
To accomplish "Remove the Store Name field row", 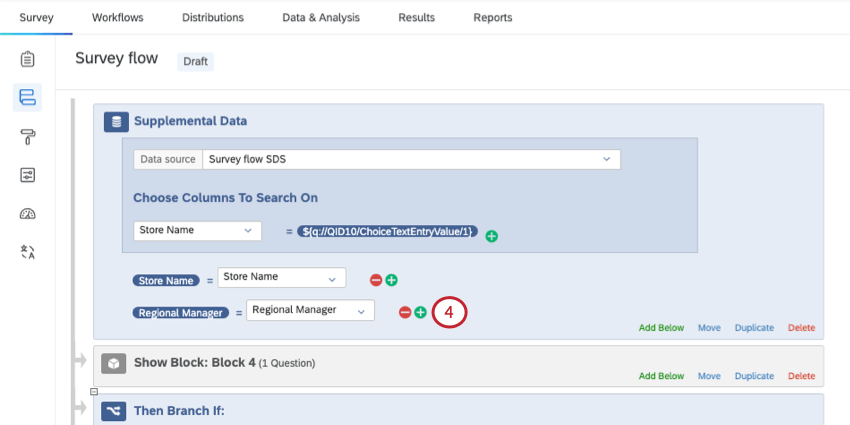I will [x=376, y=281].
